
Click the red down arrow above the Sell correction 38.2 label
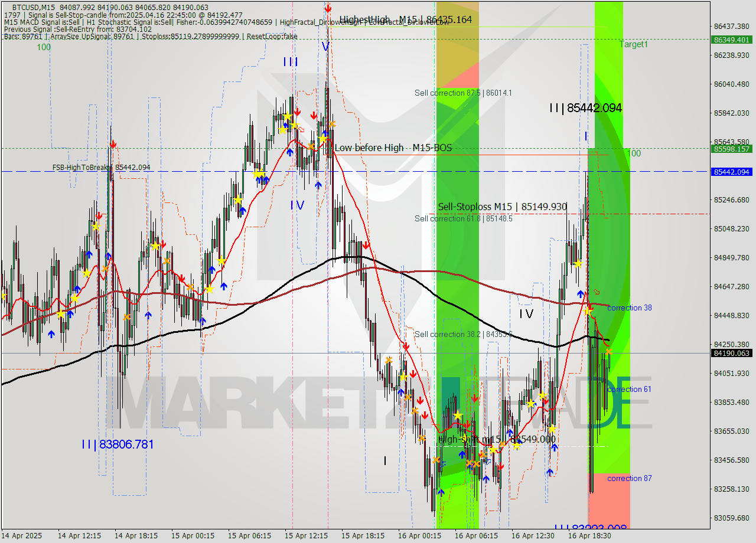tap(406, 346)
